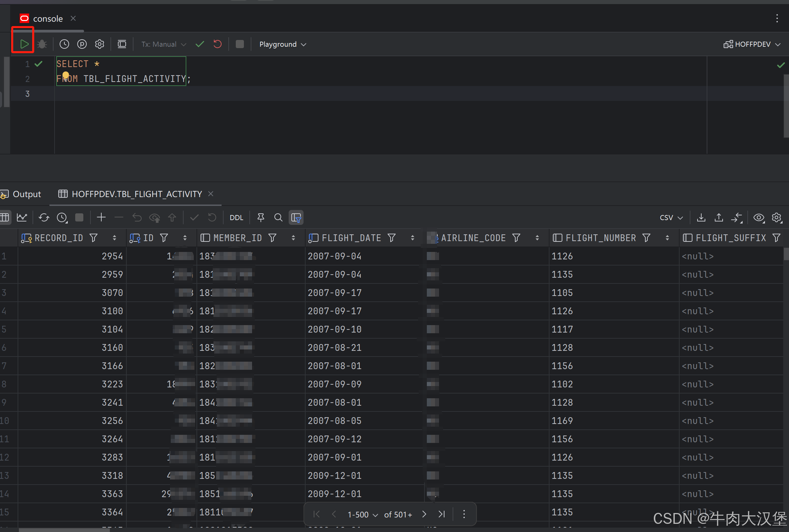Open pagination more options menu
The width and height of the screenshot is (789, 532).
tap(464, 514)
